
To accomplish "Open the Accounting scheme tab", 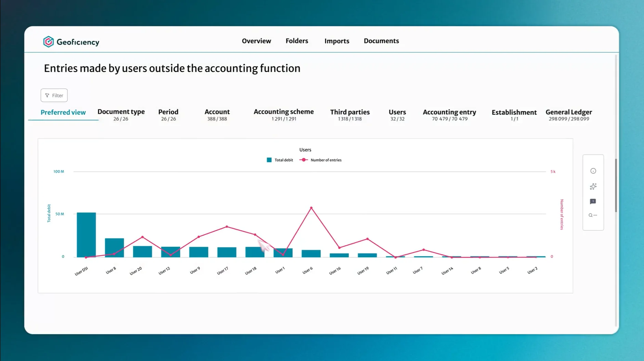I will tap(284, 115).
